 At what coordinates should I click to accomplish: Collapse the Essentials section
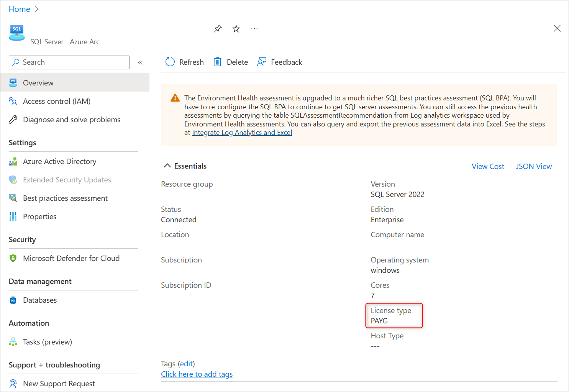(167, 165)
